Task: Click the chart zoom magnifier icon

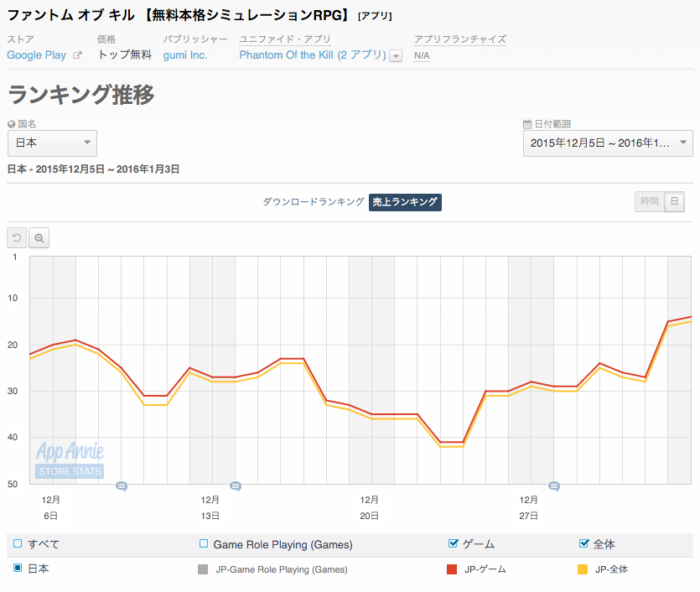Action: (39, 237)
